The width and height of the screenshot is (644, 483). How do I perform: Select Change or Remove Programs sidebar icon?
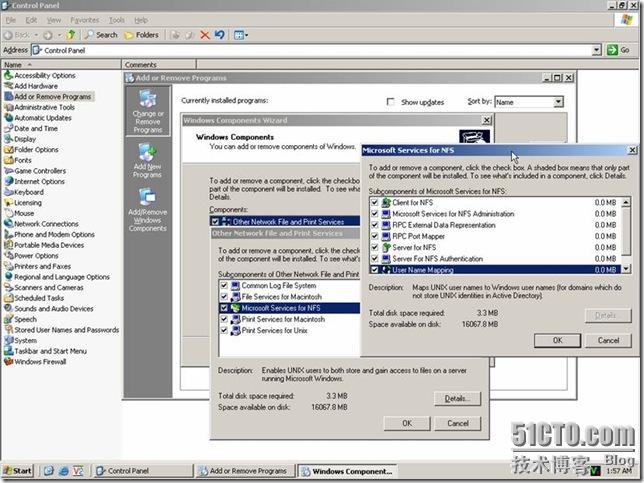tap(148, 99)
